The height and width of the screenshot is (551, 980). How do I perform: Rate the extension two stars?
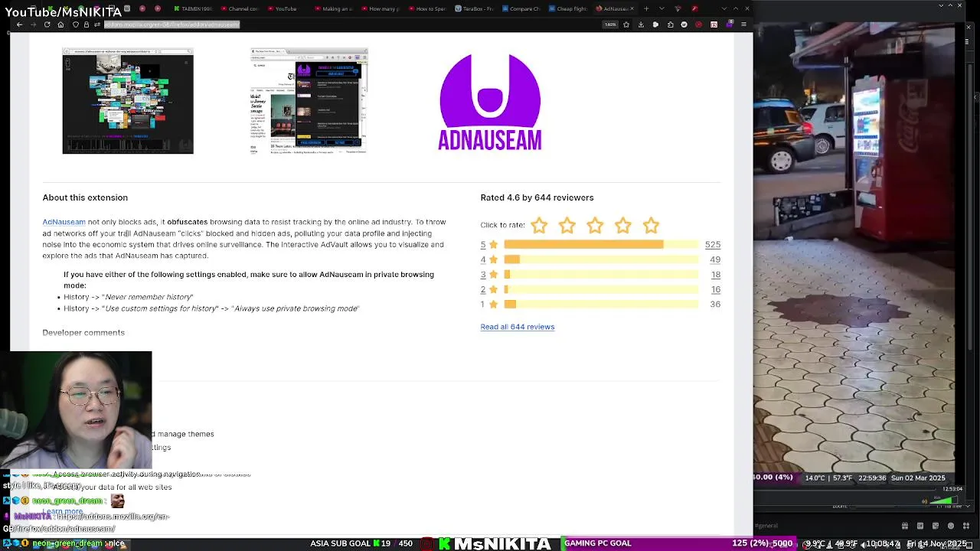coord(567,225)
